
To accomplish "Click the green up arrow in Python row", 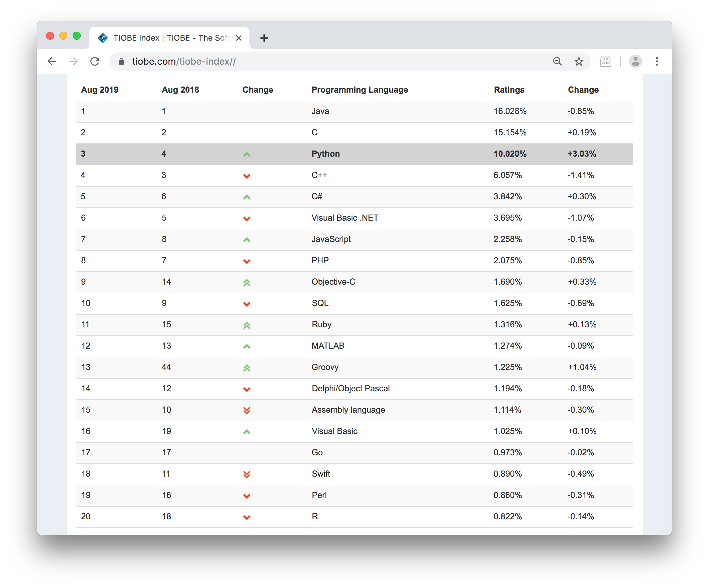I will (x=247, y=154).
